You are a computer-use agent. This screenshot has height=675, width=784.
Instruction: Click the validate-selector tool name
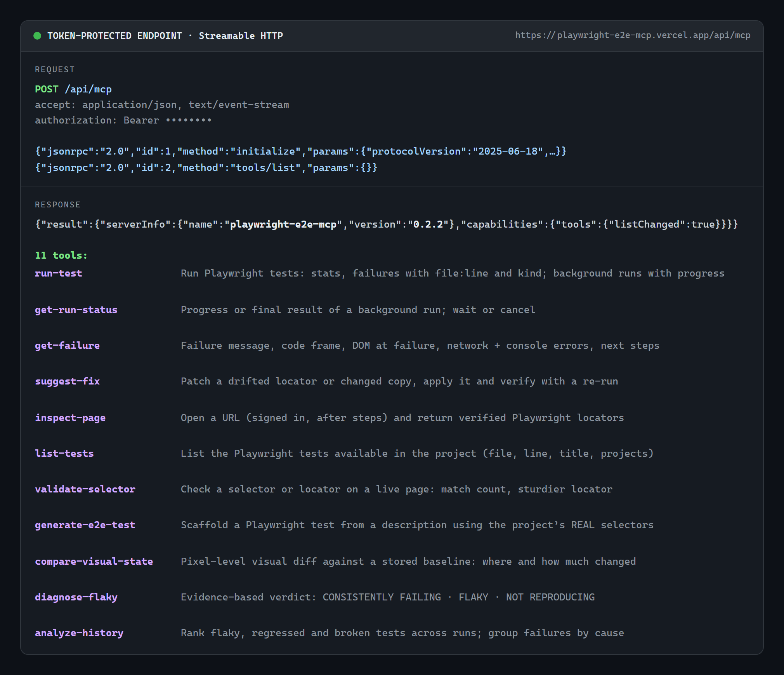tap(85, 489)
